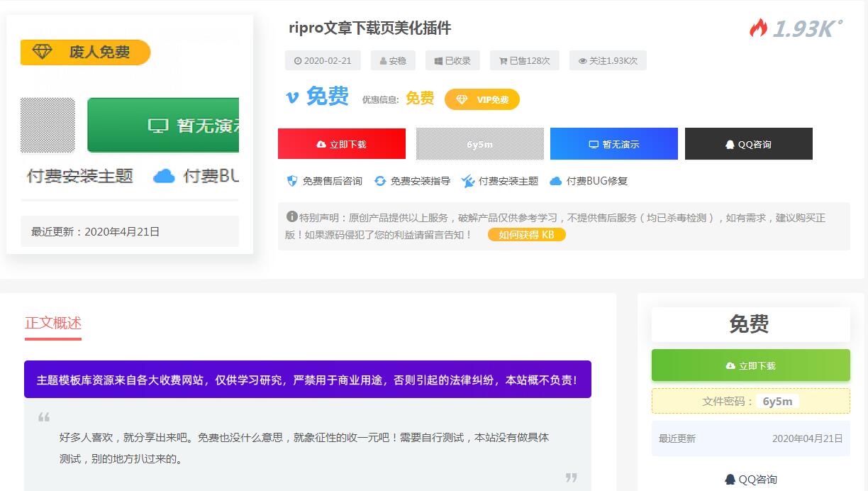The height and width of the screenshot is (491, 868).
Task: Click the cloud icon beside 付费BUG修复
Action: point(557,181)
